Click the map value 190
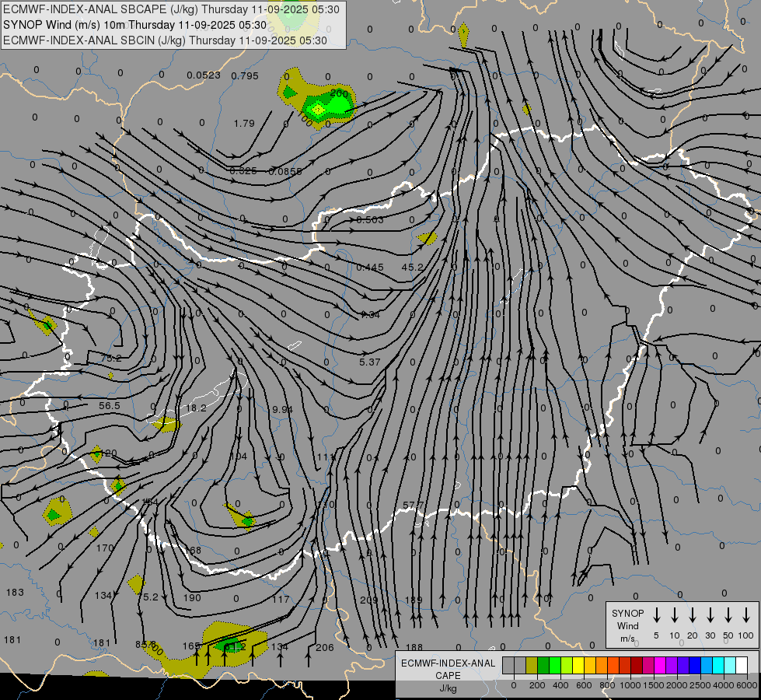Image resolution: width=761 pixels, height=700 pixels. (x=192, y=597)
